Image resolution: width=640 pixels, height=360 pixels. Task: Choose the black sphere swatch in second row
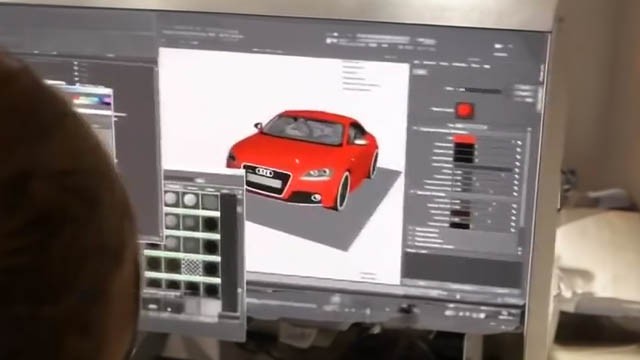click(211, 224)
